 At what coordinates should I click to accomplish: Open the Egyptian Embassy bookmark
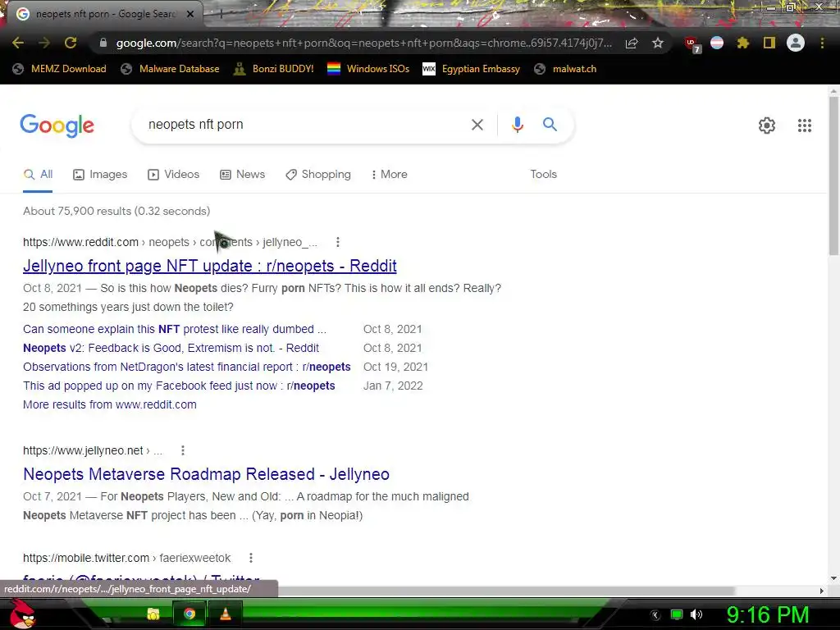472,69
